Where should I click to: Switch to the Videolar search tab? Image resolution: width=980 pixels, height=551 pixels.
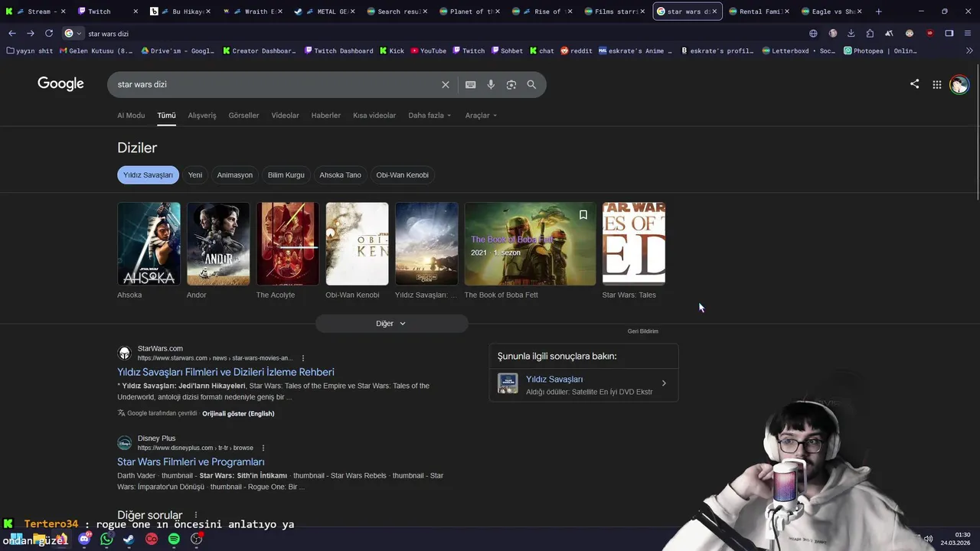coord(285,116)
